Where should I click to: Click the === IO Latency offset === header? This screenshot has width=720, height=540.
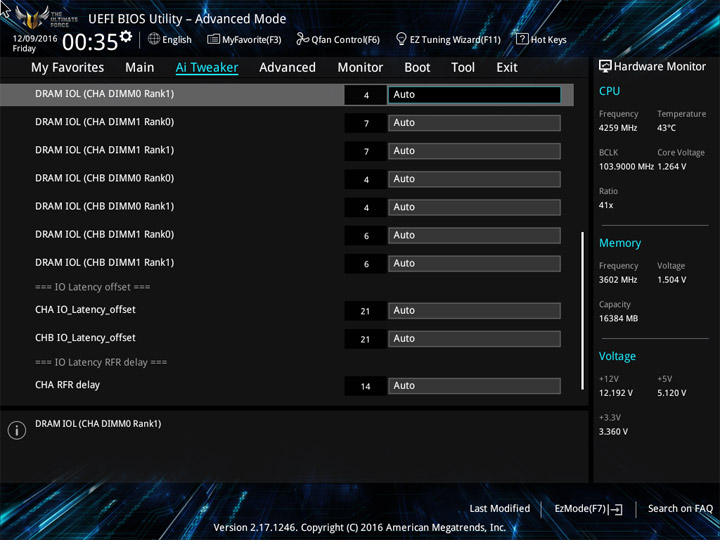point(93,287)
